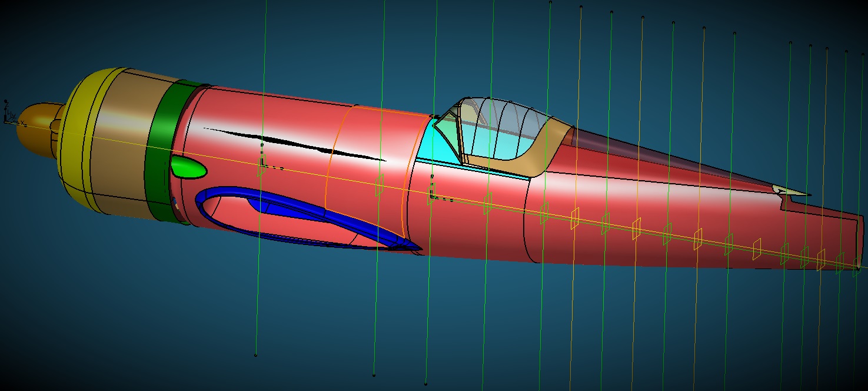Pick the dark green ring band
The height and width of the screenshot is (391, 868).
159,147
